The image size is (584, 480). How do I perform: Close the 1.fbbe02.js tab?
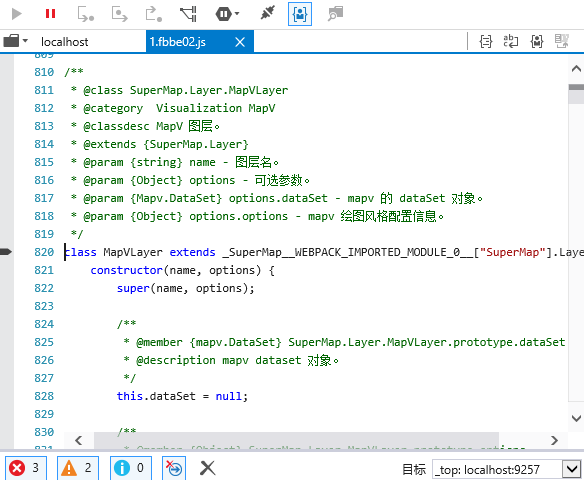pyautogui.click(x=240, y=42)
